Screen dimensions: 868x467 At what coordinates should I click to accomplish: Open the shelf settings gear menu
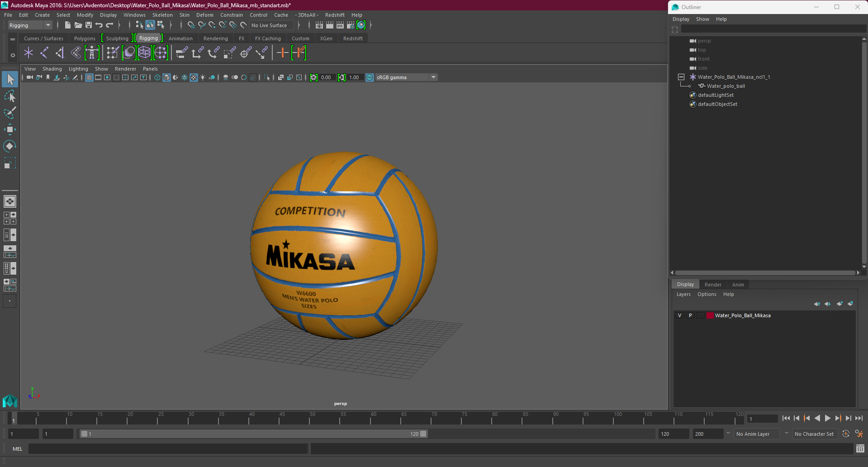(13, 55)
